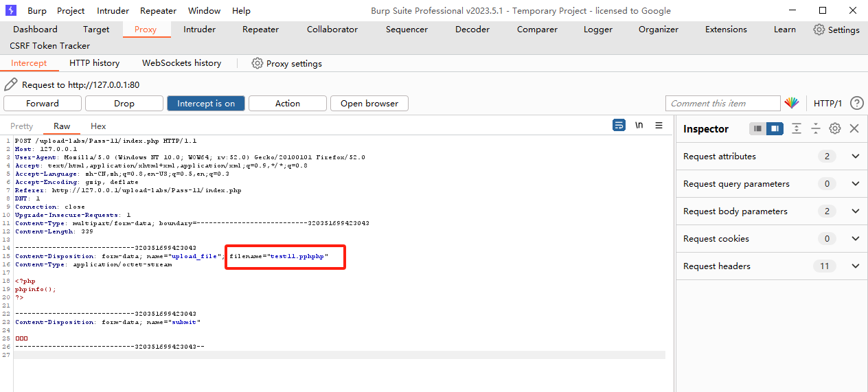Screen dimensions: 868x392
Task: Open the help question mark icon
Action: click(x=856, y=103)
